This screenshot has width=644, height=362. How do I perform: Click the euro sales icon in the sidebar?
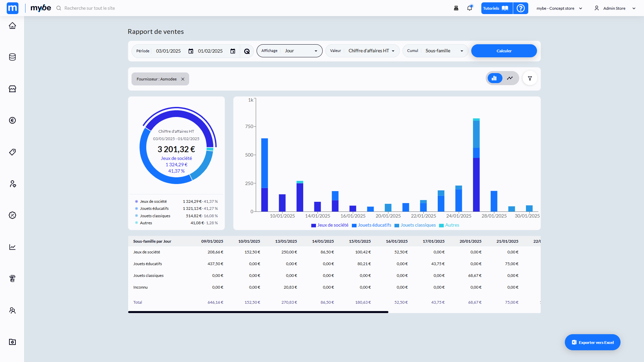click(12, 120)
